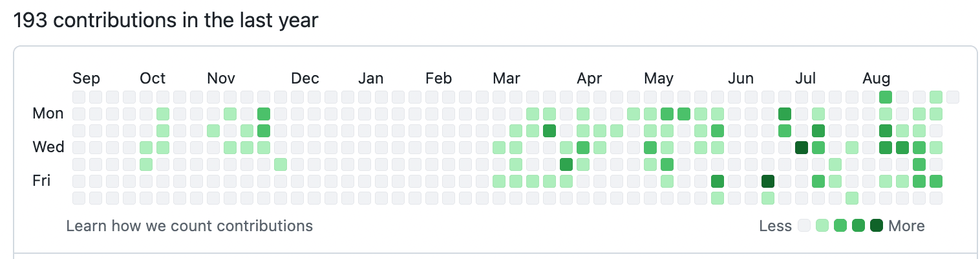This screenshot has height=259, width=980.
Task: Select the only light green Sunday cell
Action: pos(936,97)
